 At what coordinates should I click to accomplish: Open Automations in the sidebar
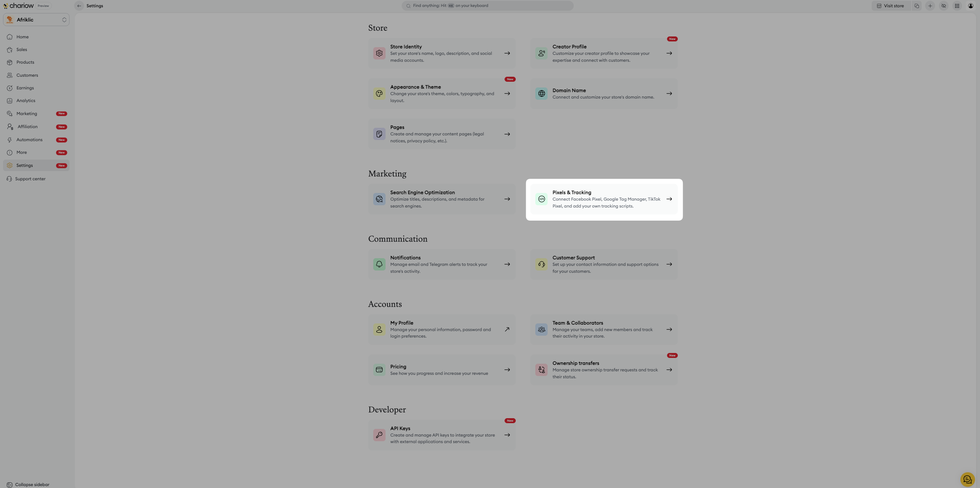point(29,140)
